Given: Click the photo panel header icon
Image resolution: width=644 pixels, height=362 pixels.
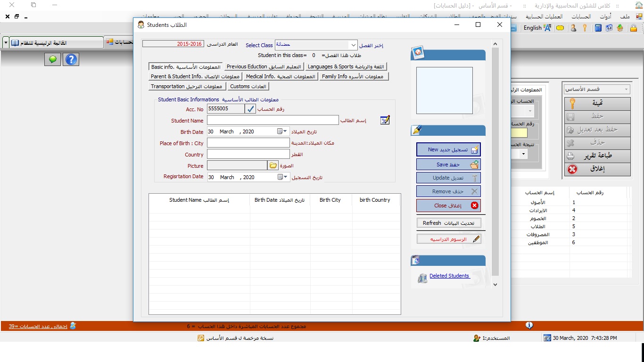Looking at the screenshot, I should (x=417, y=53).
